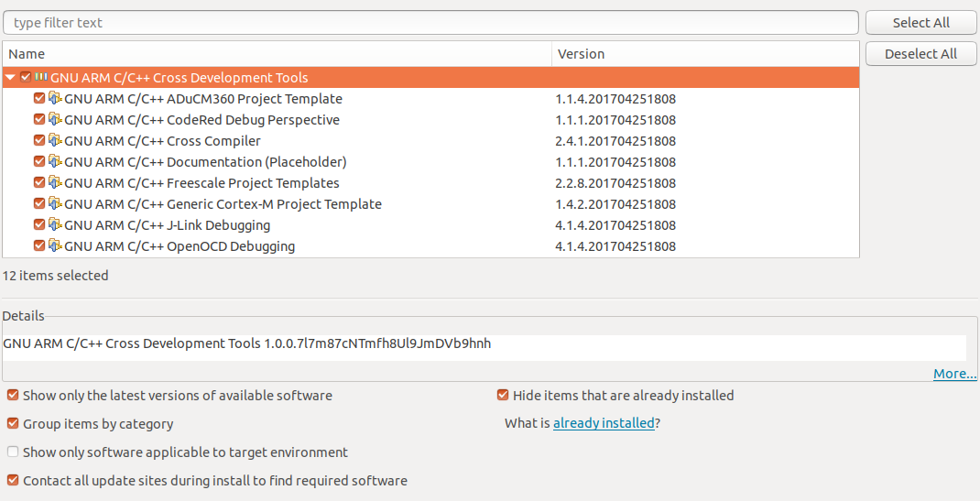Select the GNU ARM C/C++ ADuCM360 Project Template row

coord(430,99)
